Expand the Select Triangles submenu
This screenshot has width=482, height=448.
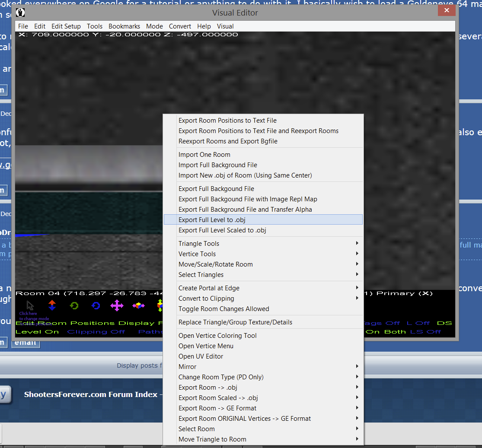(263, 275)
